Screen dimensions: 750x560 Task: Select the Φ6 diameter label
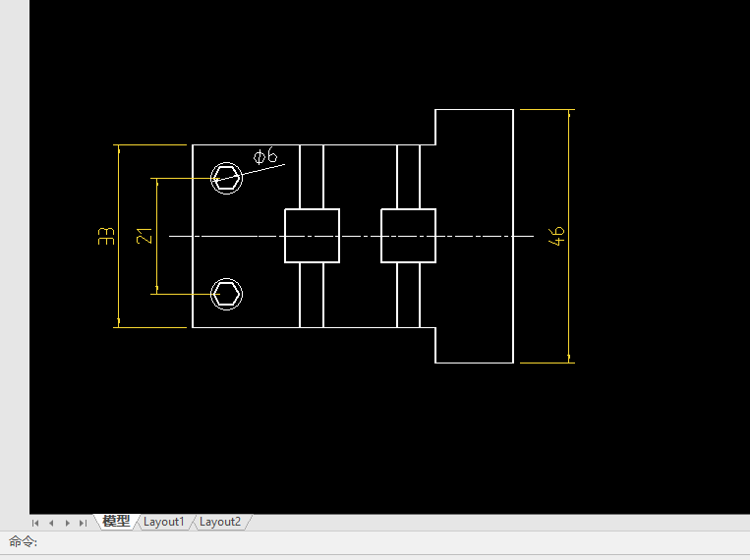[265, 156]
